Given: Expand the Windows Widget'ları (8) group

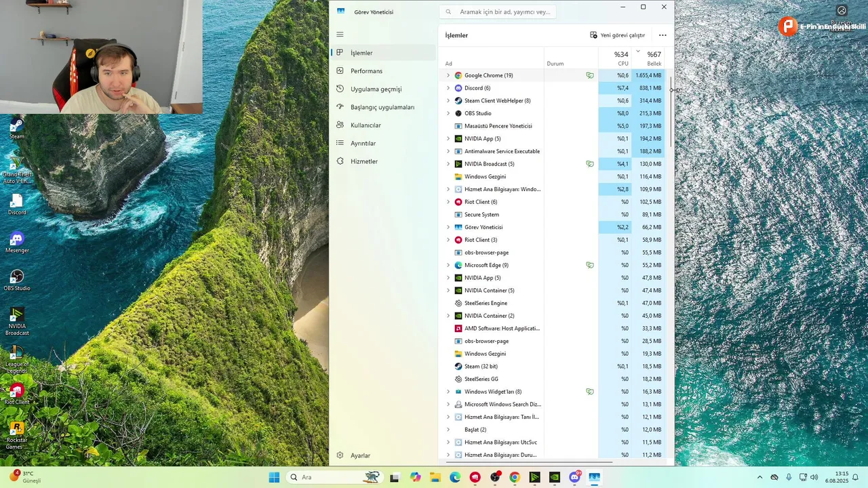Looking at the screenshot, I should point(448,392).
